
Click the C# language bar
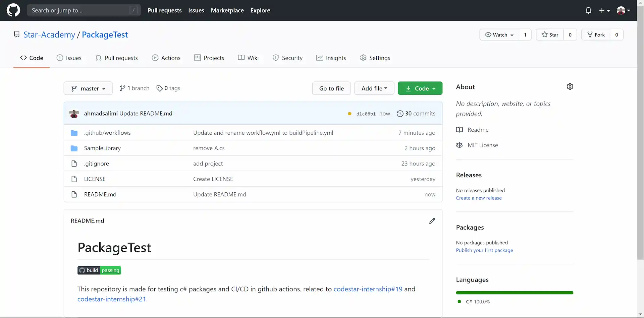pos(515,293)
